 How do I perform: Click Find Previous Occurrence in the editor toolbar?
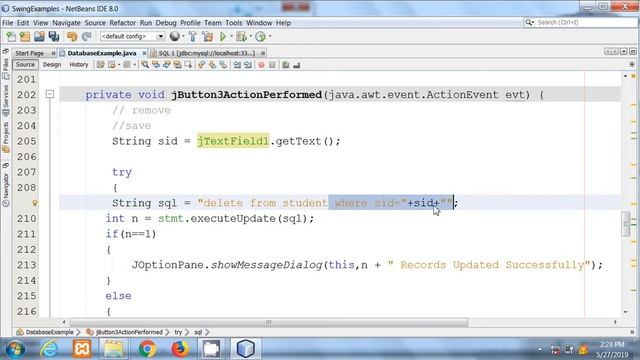pyautogui.click(x=156, y=64)
